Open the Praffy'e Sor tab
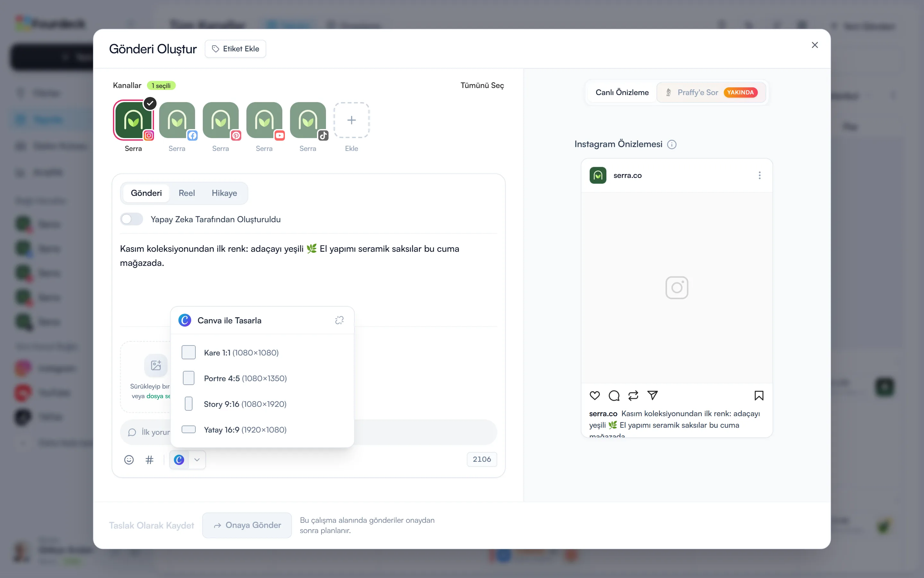 [x=711, y=92]
